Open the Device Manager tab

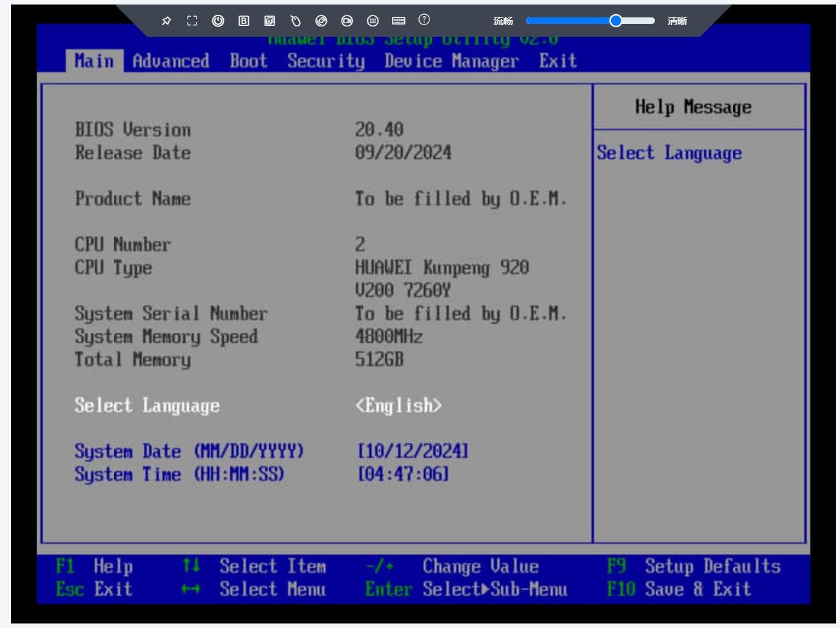coord(451,61)
